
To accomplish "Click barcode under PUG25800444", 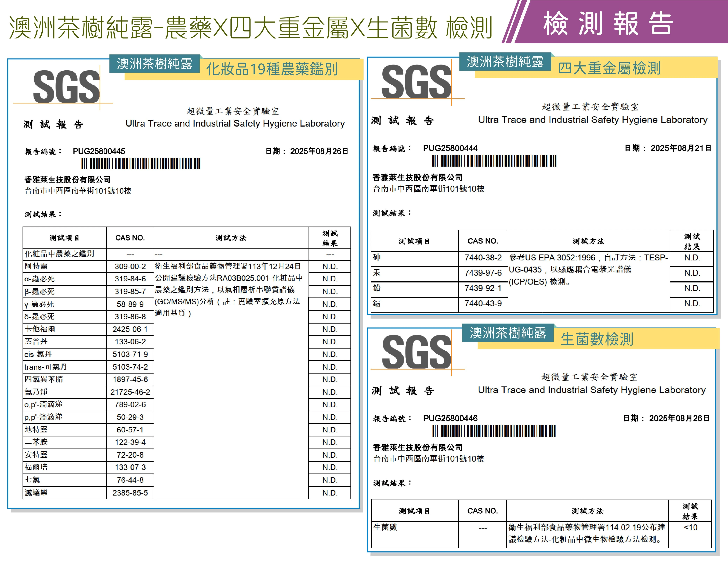I will [x=494, y=161].
